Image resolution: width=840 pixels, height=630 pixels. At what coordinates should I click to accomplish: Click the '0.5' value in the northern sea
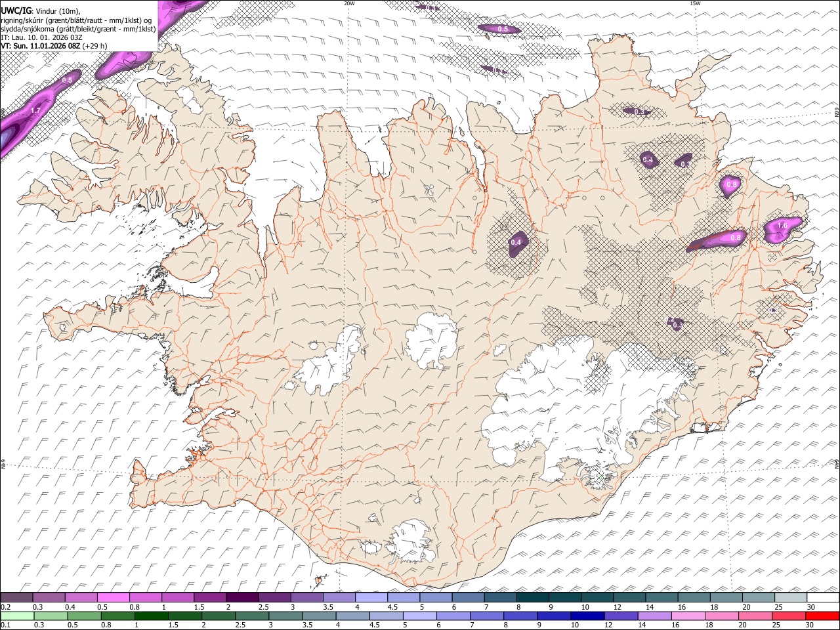(x=503, y=30)
